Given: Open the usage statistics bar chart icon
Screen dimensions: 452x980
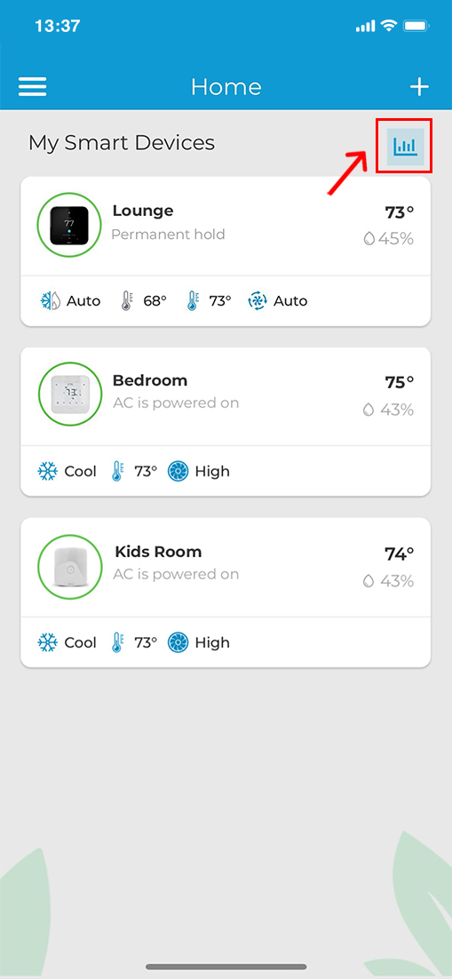Looking at the screenshot, I should (405, 147).
